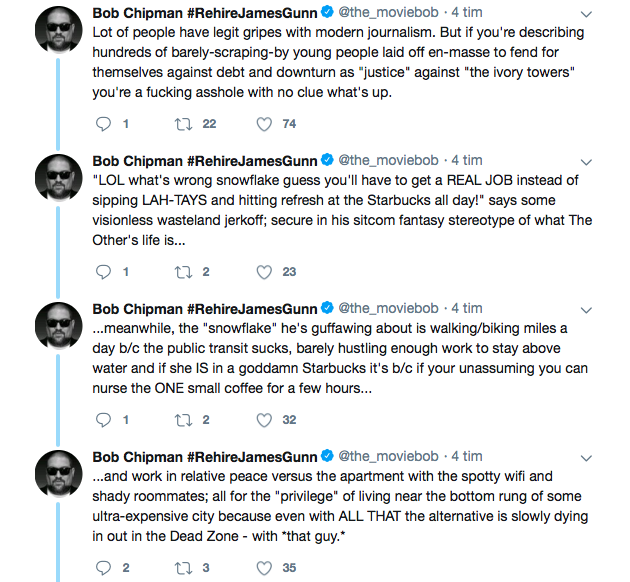Reply to the 'legit gripes with modern journalism' tweet
The width and height of the screenshot is (630, 582).
click(x=103, y=124)
